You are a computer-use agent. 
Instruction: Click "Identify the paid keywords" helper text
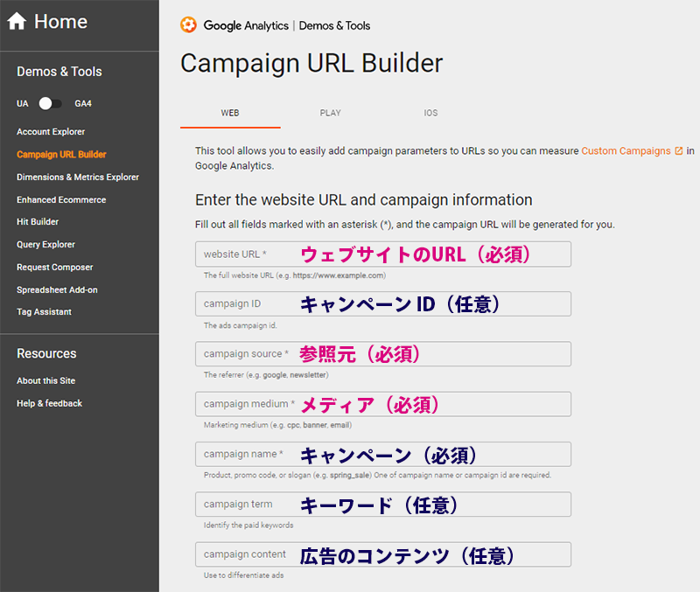click(248, 525)
